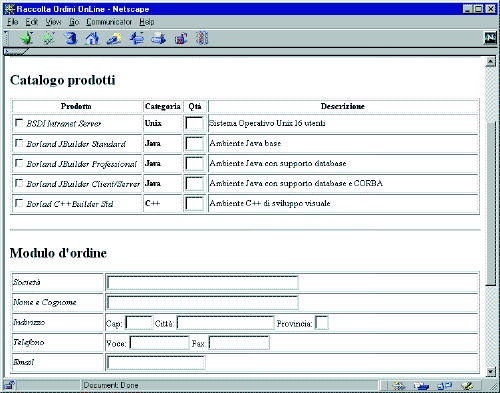Tick the Borland JBuilder Client/Server checkbox
This screenshot has height=393, width=500.
(19, 183)
